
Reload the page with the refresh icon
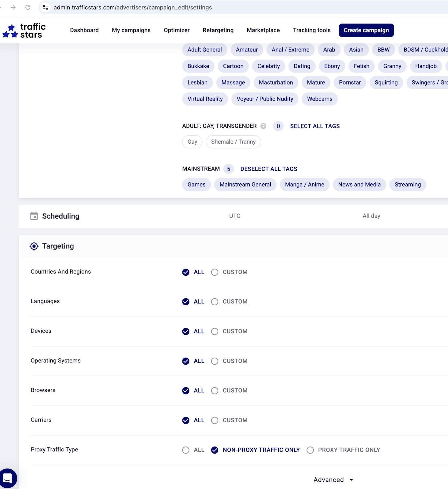tap(28, 7)
